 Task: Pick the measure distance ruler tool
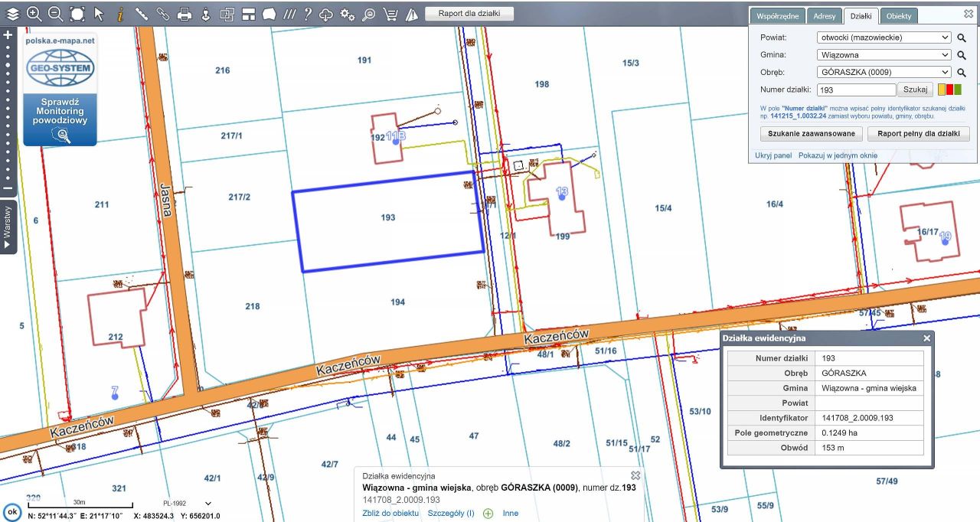click(142, 14)
